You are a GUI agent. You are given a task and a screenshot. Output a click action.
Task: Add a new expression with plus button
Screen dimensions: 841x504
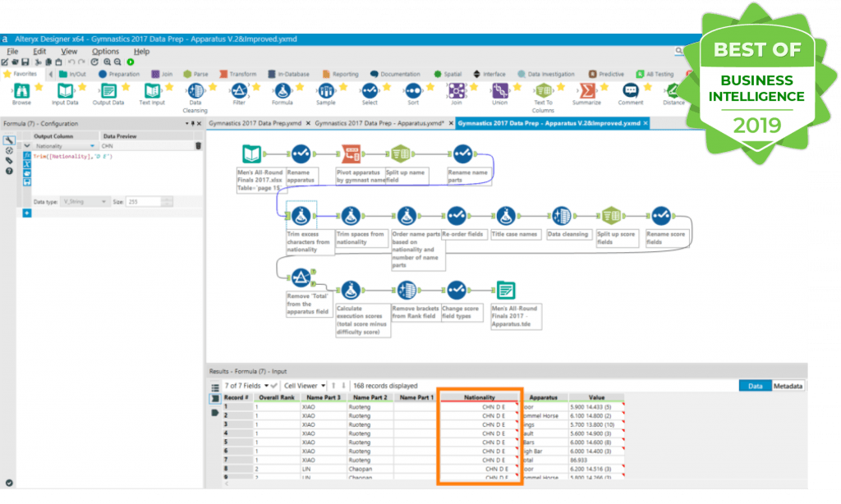(27, 213)
